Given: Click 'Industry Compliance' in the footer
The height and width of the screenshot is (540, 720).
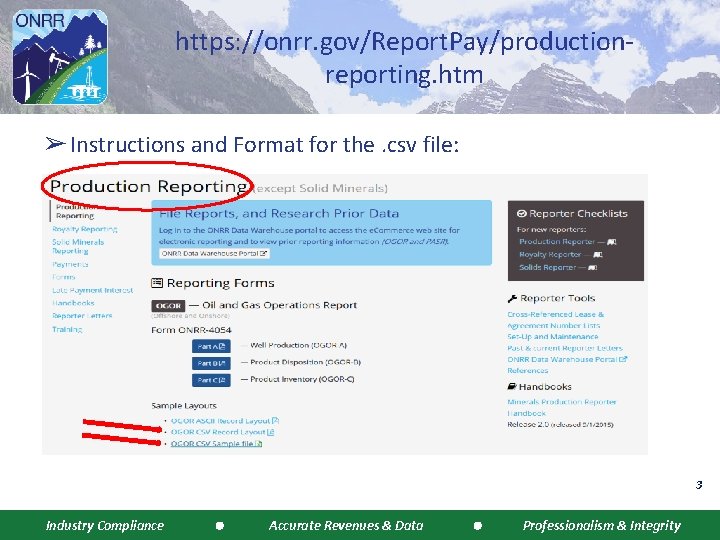Looking at the screenshot, I should pyautogui.click(x=105, y=526).
